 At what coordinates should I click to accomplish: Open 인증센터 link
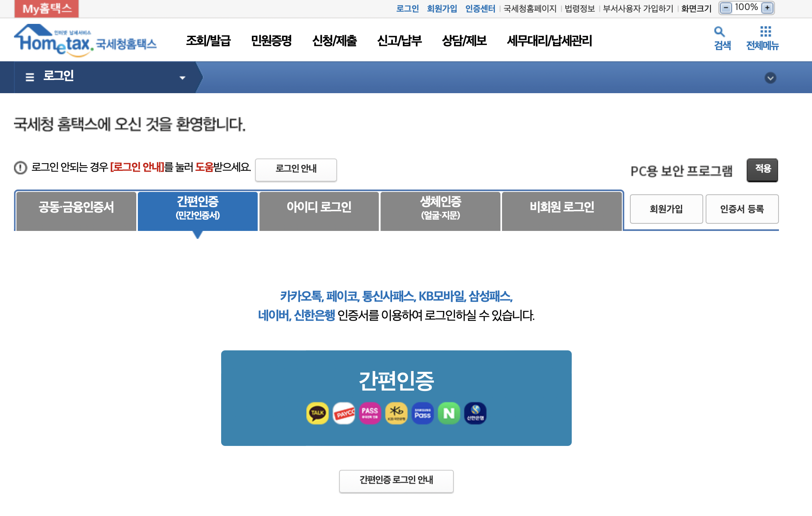(480, 8)
